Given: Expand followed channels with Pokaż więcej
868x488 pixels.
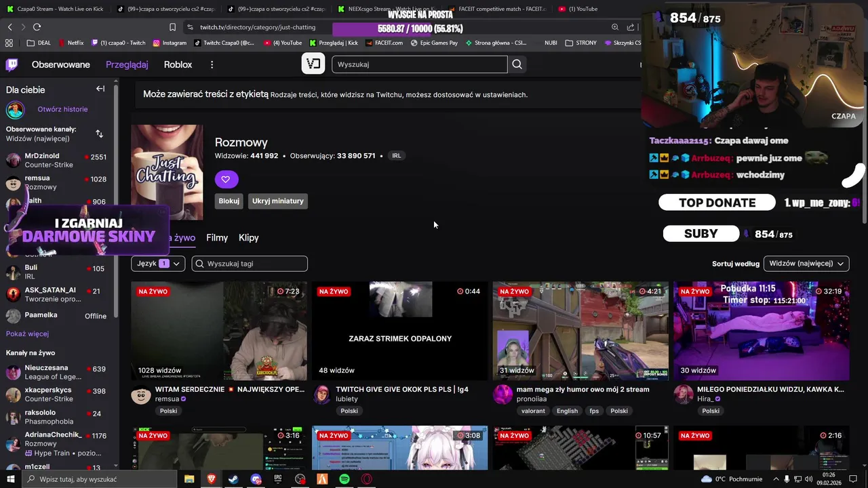Looking at the screenshot, I should [27, 333].
